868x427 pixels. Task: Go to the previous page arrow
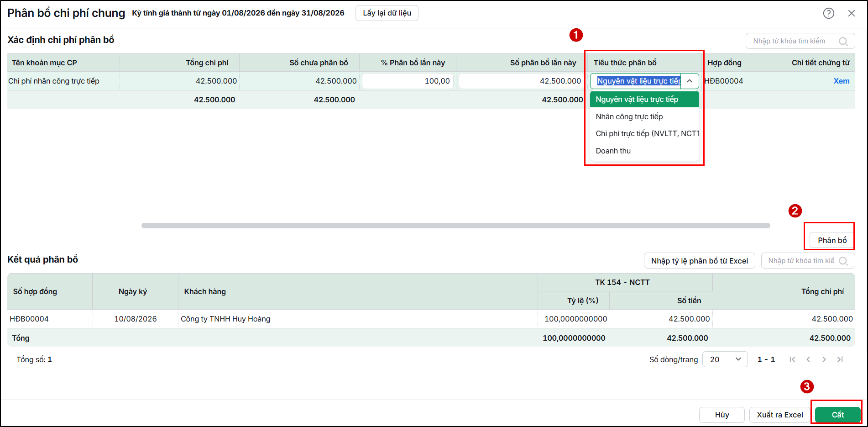tap(808, 359)
